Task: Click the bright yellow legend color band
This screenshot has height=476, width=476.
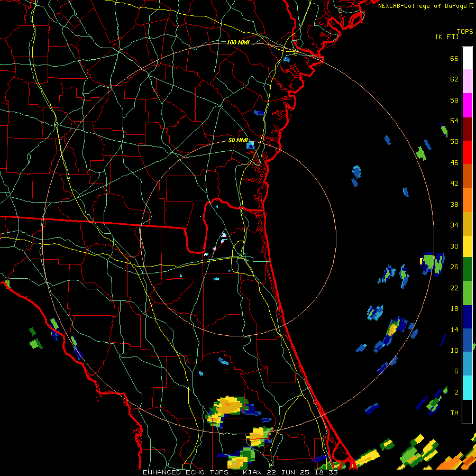Action: (467, 246)
